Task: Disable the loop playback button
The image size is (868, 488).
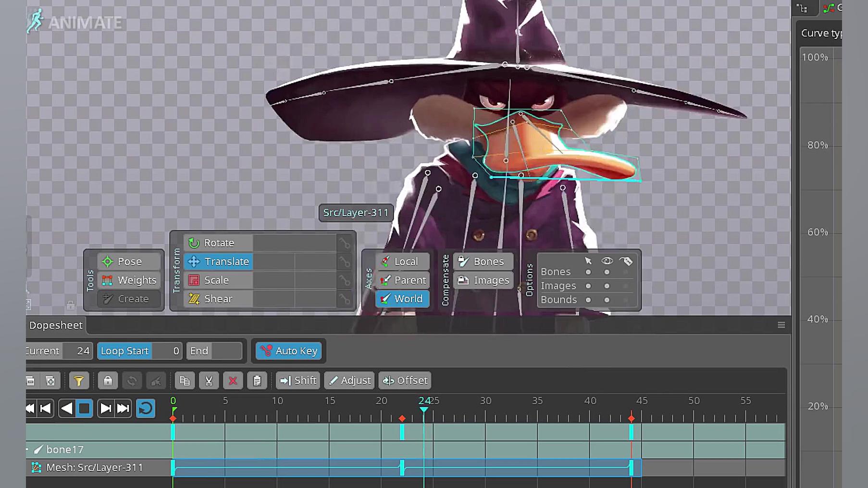Action: (145, 409)
